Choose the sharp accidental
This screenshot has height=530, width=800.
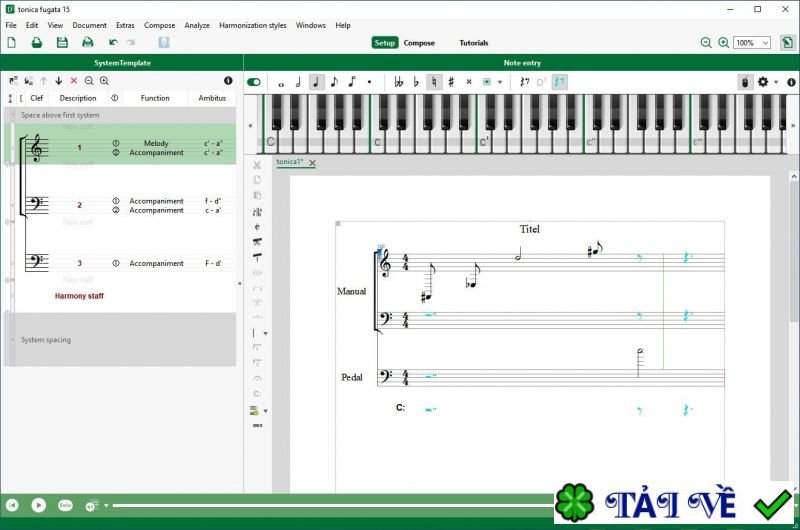pos(451,82)
